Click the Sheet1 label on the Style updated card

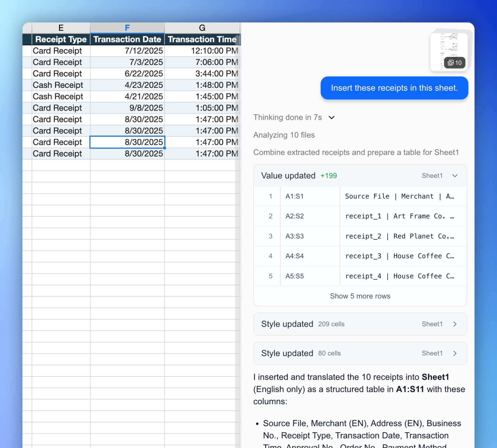click(x=432, y=324)
